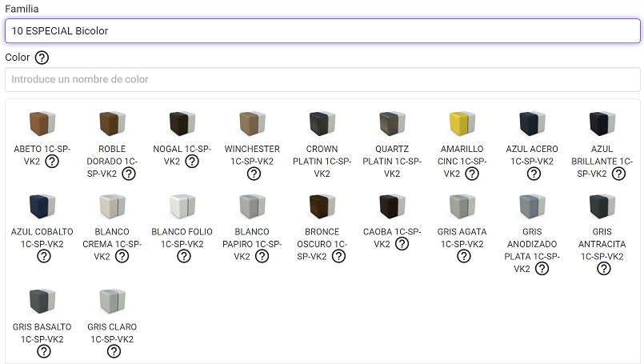Pick the AZUL ACERO color swatch
644x364 pixels.
pos(532,124)
